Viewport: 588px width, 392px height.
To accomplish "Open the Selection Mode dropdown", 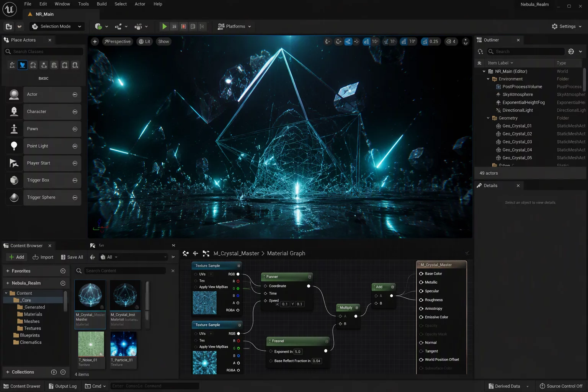I will 57,26.
